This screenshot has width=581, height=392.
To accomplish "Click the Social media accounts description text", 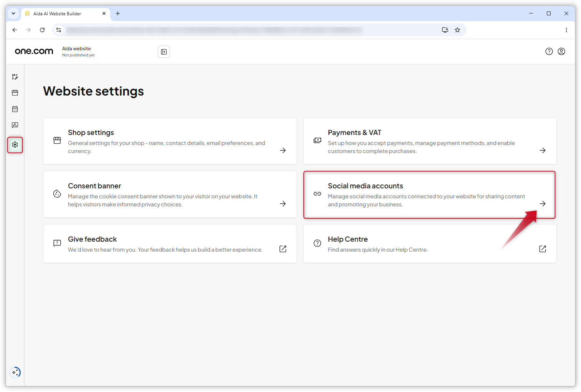I will click(x=426, y=201).
